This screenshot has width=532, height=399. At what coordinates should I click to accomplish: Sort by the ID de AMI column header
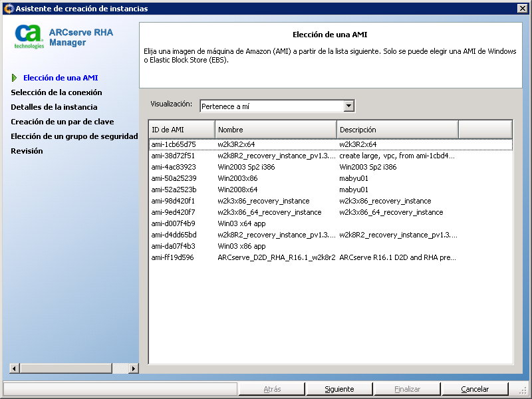click(x=182, y=130)
